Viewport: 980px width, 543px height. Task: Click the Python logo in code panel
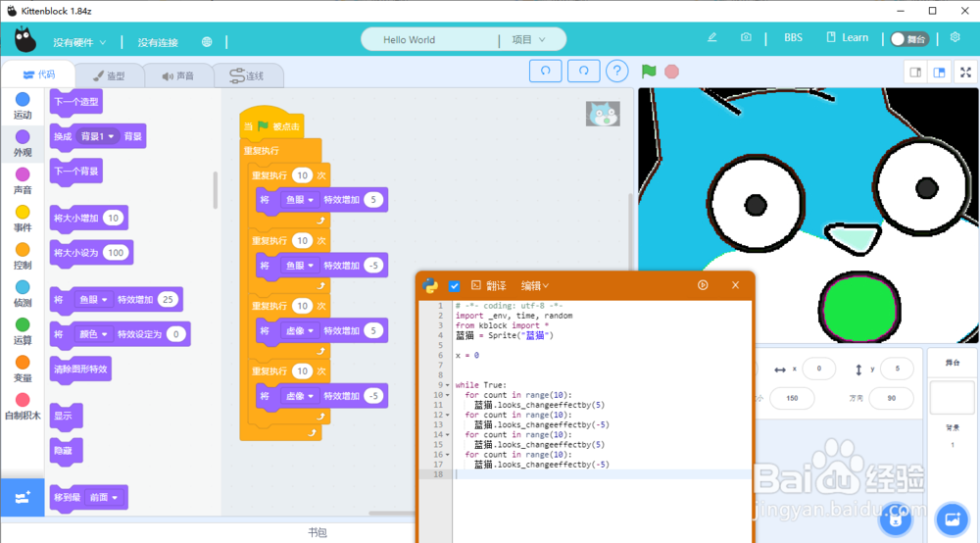pos(430,285)
